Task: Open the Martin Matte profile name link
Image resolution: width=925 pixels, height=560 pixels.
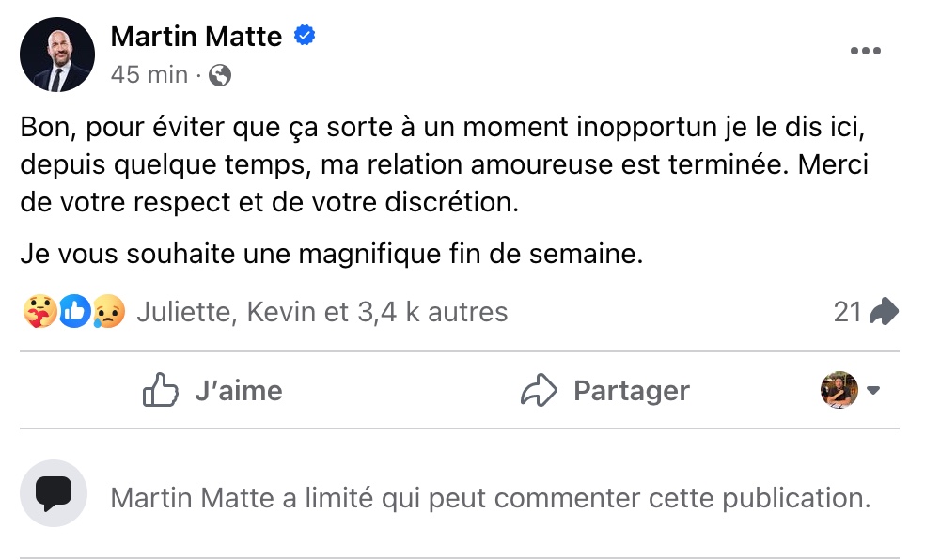Action: click(196, 37)
